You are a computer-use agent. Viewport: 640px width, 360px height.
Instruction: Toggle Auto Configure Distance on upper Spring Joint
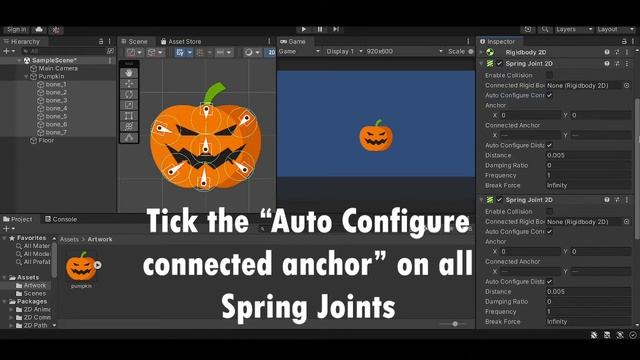click(x=549, y=145)
